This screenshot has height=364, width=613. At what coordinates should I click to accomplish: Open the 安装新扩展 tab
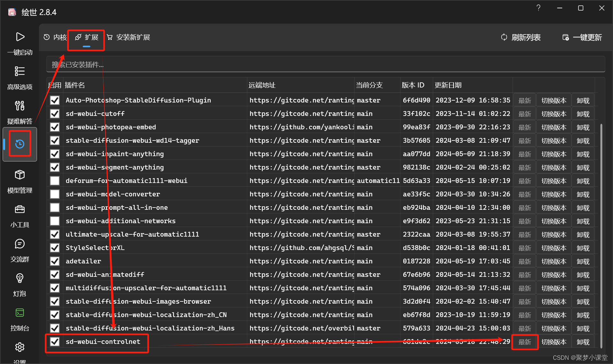coord(129,37)
